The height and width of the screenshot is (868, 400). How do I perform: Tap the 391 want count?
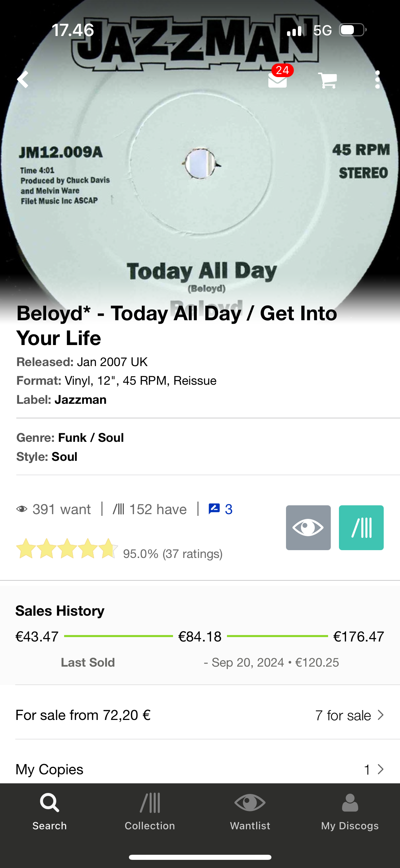[x=54, y=509]
